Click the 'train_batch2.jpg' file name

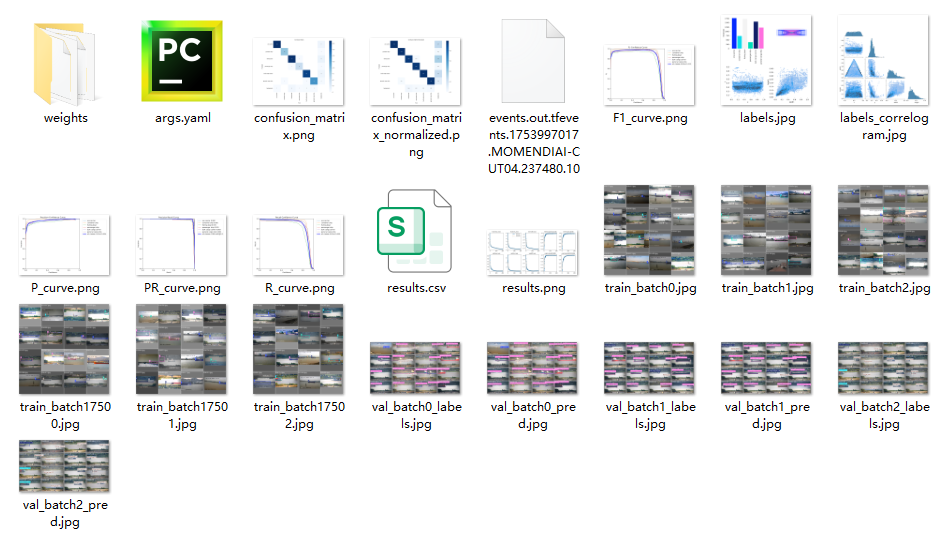884,289
